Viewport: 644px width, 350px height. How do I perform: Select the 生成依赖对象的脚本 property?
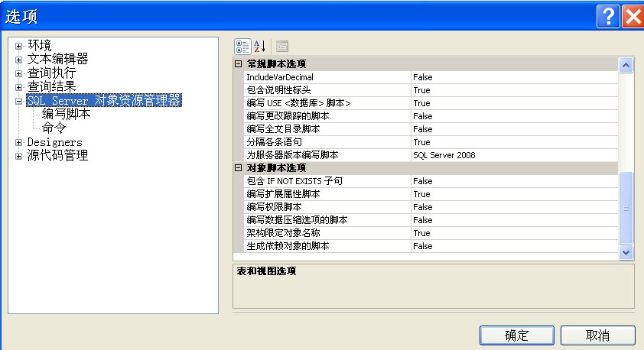pos(431,246)
